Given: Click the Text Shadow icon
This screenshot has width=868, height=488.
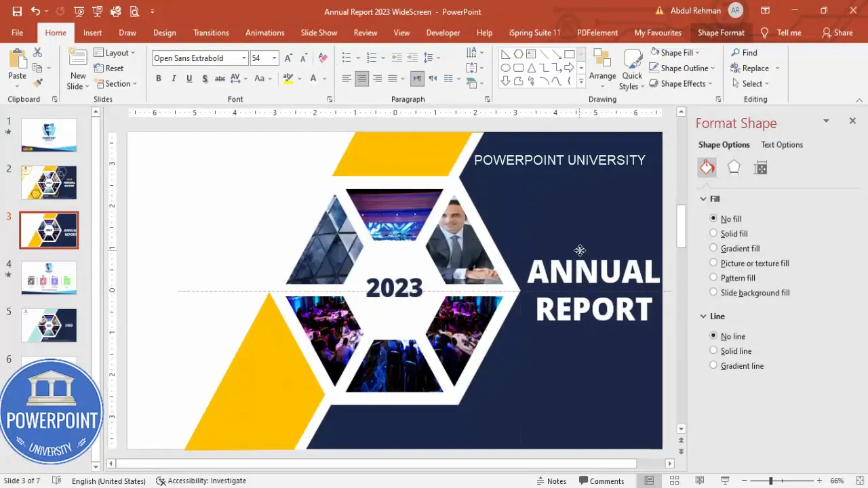Looking at the screenshot, I should click(x=204, y=79).
